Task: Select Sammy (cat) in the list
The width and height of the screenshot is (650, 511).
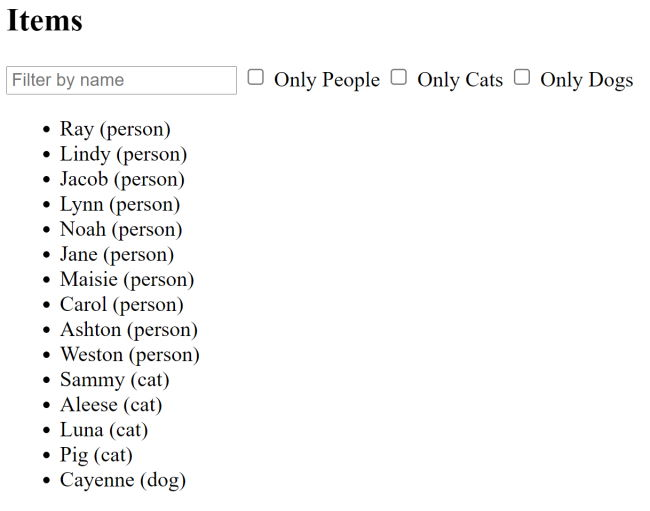Action: [x=115, y=379]
